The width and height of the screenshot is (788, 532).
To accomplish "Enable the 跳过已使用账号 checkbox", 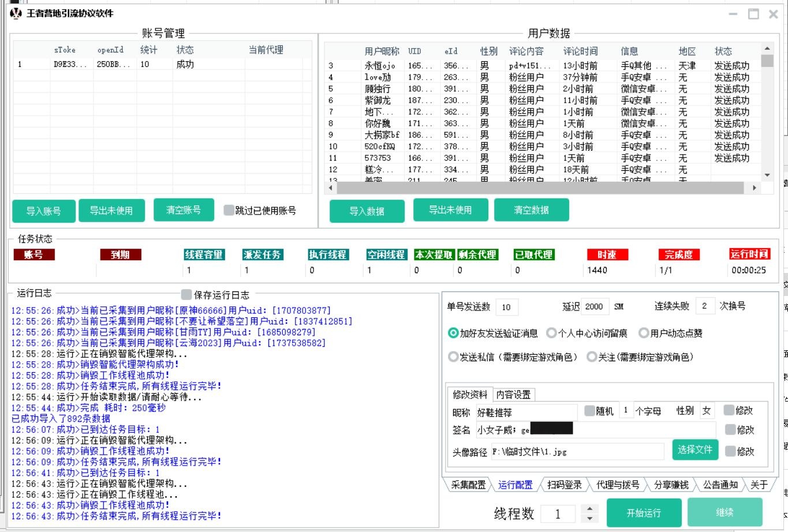I will 229,211.
